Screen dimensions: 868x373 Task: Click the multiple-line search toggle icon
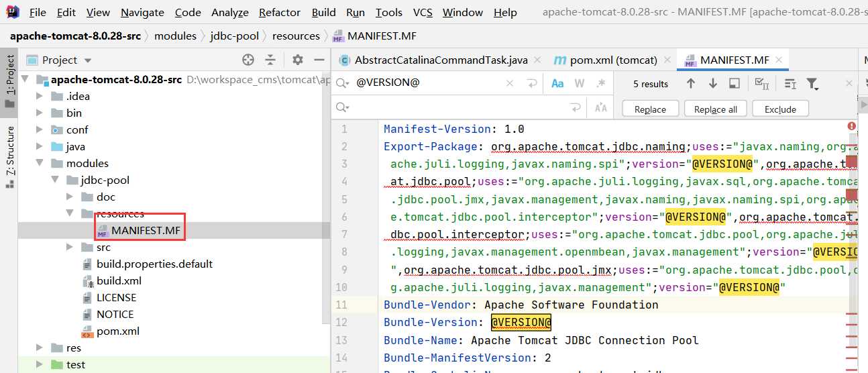pyautogui.click(x=790, y=84)
